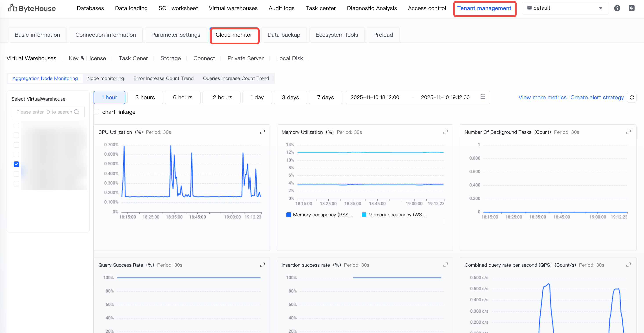Expand the Insertion success rate chart

tap(445, 265)
